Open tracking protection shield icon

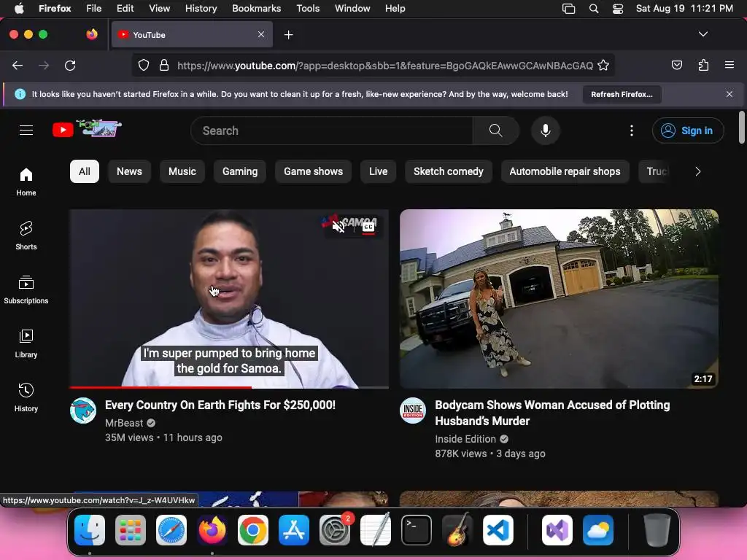[x=144, y=65]
